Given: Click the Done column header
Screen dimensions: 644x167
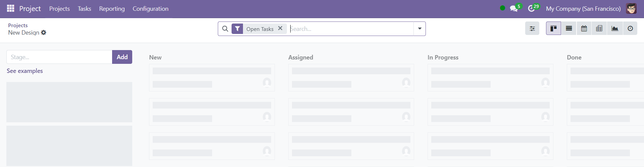Looking at the screenshot, I should [x=574, y=57].
